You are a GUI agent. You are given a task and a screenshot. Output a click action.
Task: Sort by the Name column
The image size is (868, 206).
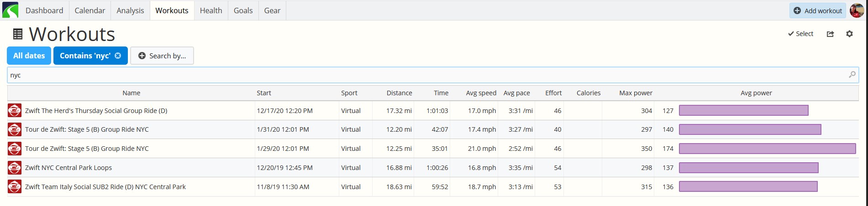point(132,93)
